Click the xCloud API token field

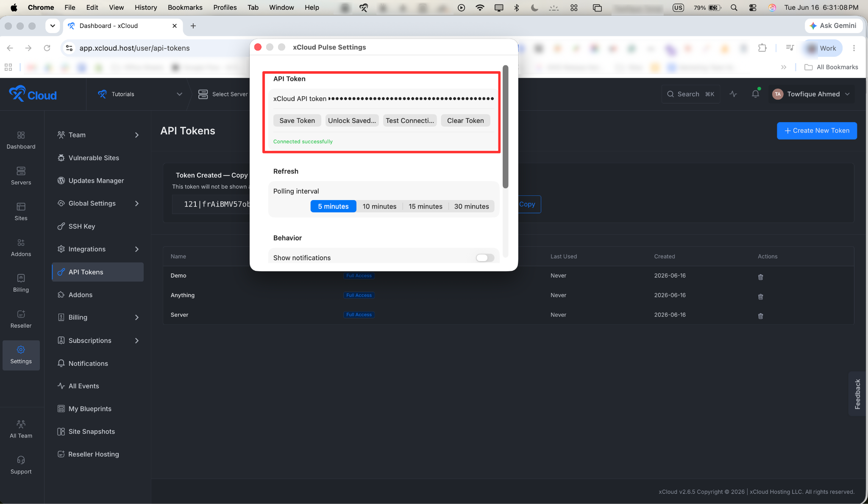411,99
